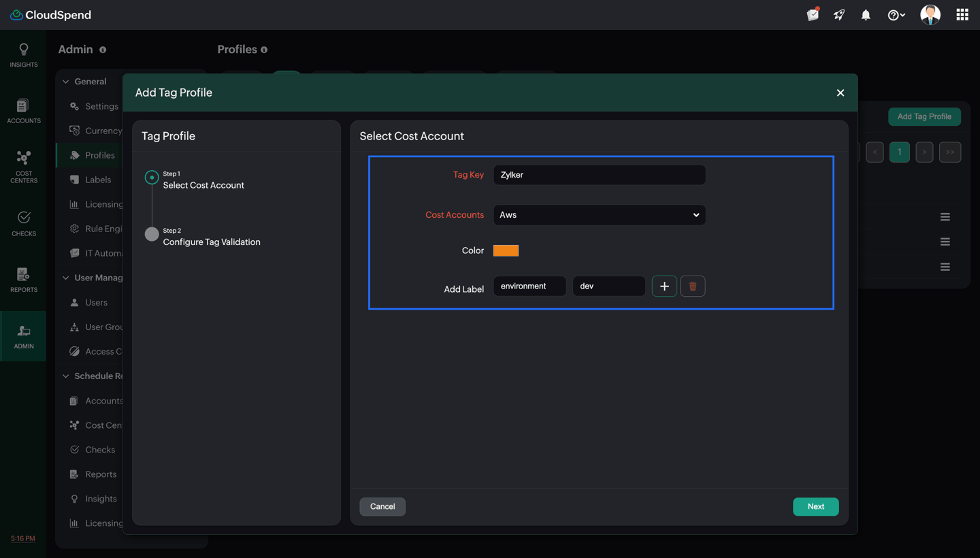Go to previous page arrow

875,152
